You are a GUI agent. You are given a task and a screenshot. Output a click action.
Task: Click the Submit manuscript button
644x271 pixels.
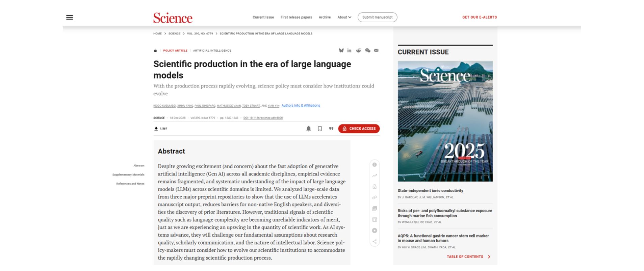[x=377, y=17]
